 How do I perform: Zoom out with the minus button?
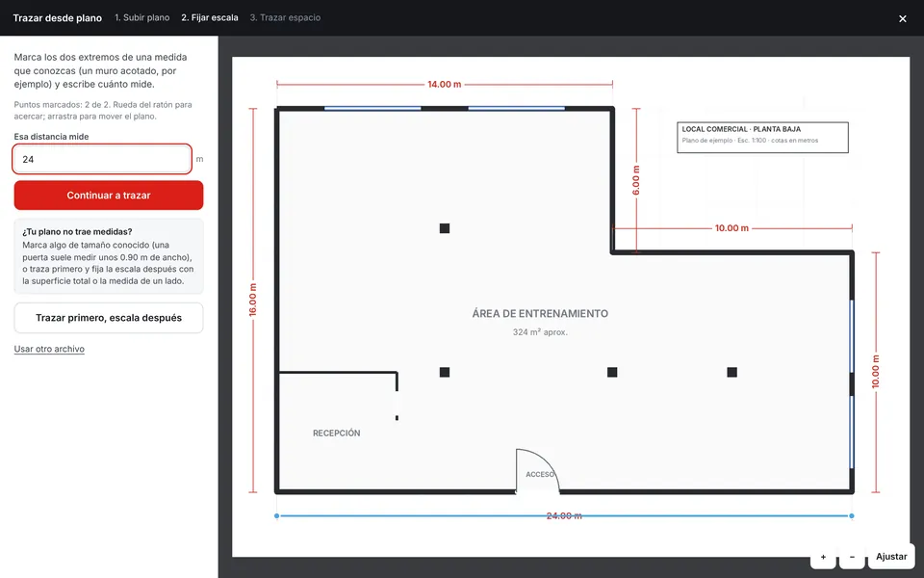[852, 557]
